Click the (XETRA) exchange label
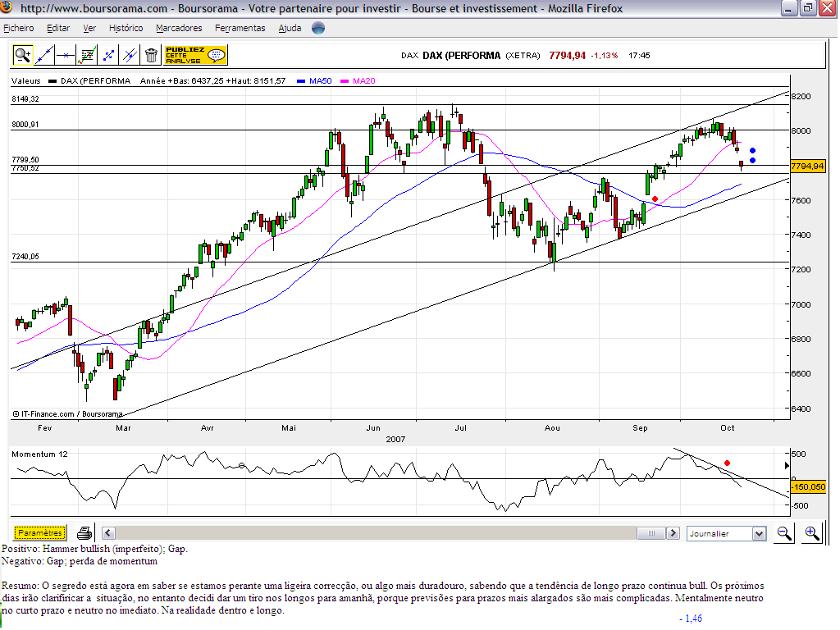The image size is (840, 630). [523, 56]
